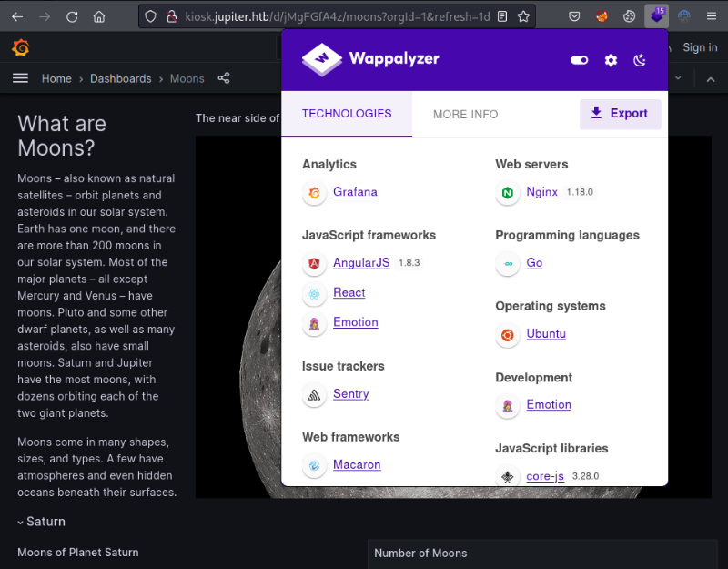The image size is (728, 569).
Task: Open the Sentry technology link
Action: point(351,394)
